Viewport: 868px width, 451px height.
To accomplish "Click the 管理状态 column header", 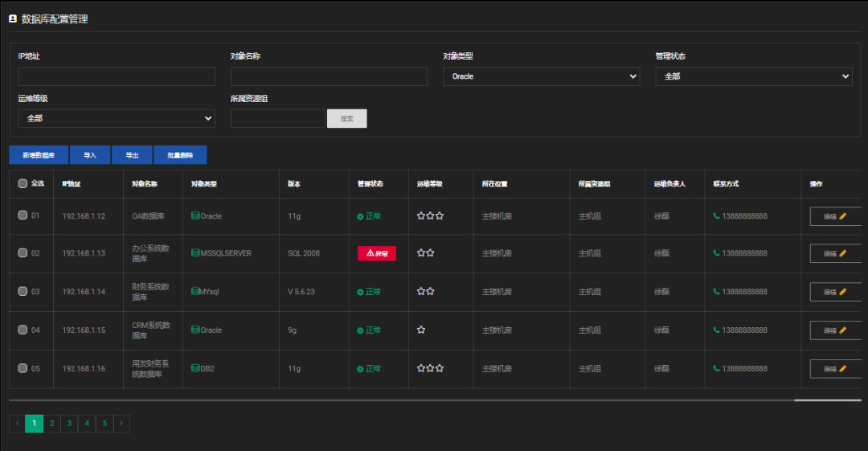I will coord(371,183).
